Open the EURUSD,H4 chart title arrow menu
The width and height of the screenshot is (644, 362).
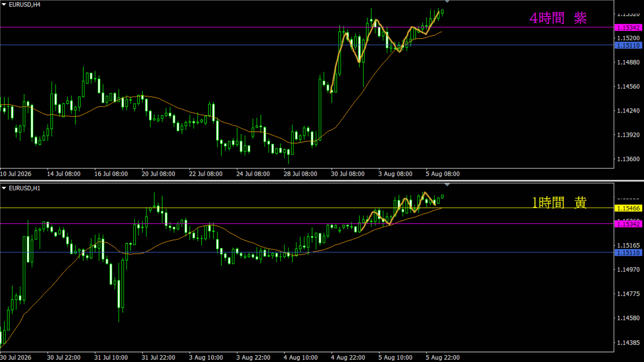pyautogui.click(x=4, y=5)
